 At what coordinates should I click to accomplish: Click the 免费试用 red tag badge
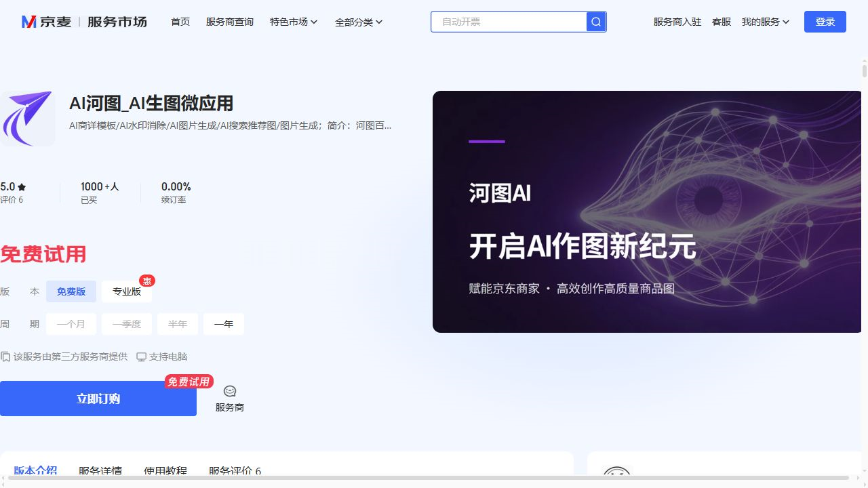coord(189,382)
